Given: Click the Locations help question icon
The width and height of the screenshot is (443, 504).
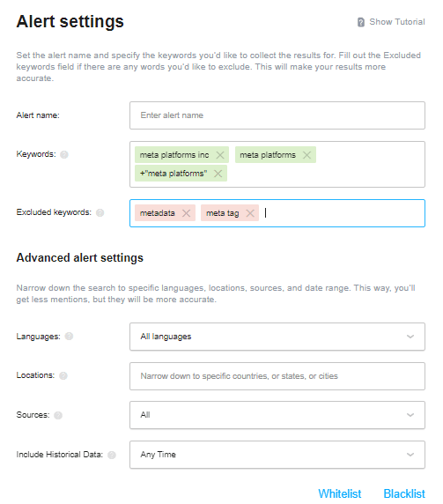Looking at the screenshot, I should pos(63,375).
